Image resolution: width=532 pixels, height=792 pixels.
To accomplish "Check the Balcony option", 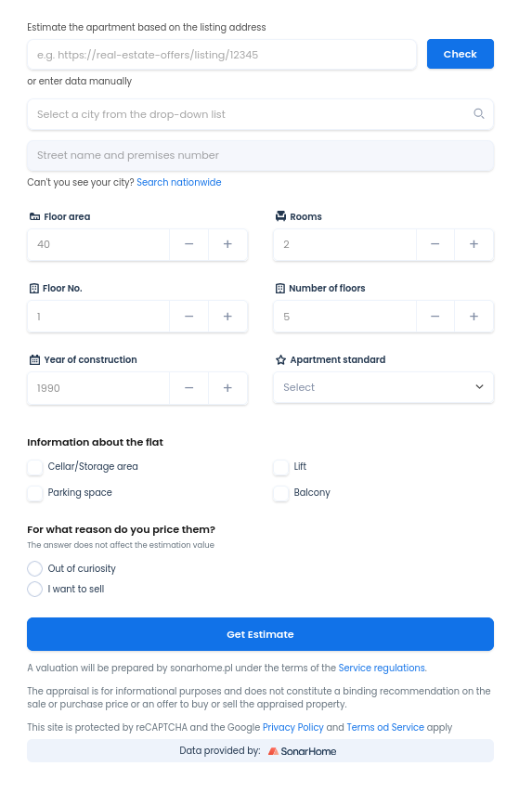I will (x=281, y=493).
